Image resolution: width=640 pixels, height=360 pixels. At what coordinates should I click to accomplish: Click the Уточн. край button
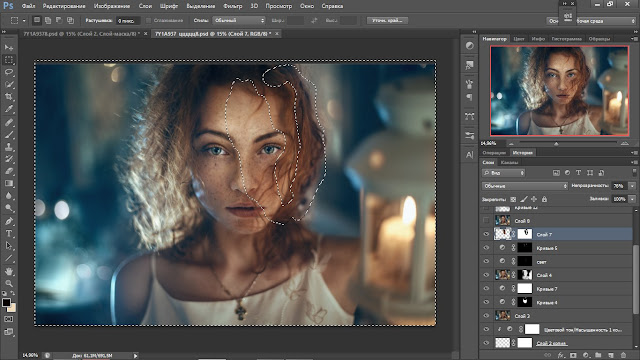(387, 20)
